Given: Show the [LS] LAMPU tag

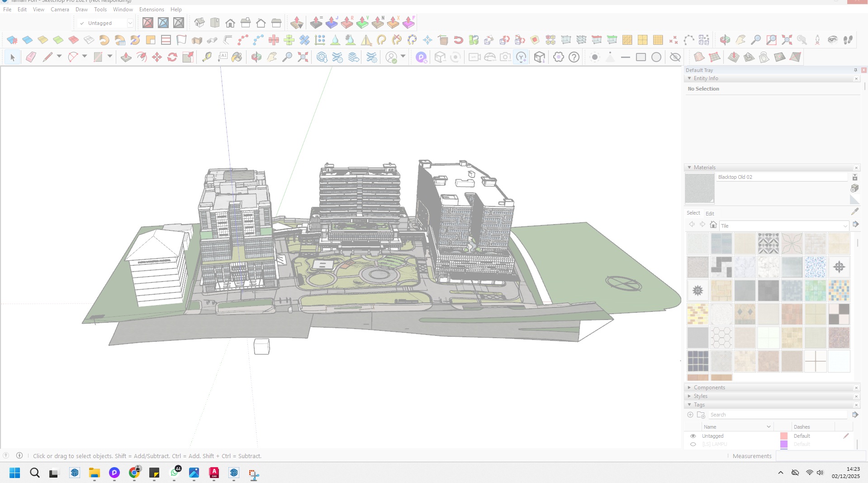Looking at the screenshot, I should pos(693,444).
